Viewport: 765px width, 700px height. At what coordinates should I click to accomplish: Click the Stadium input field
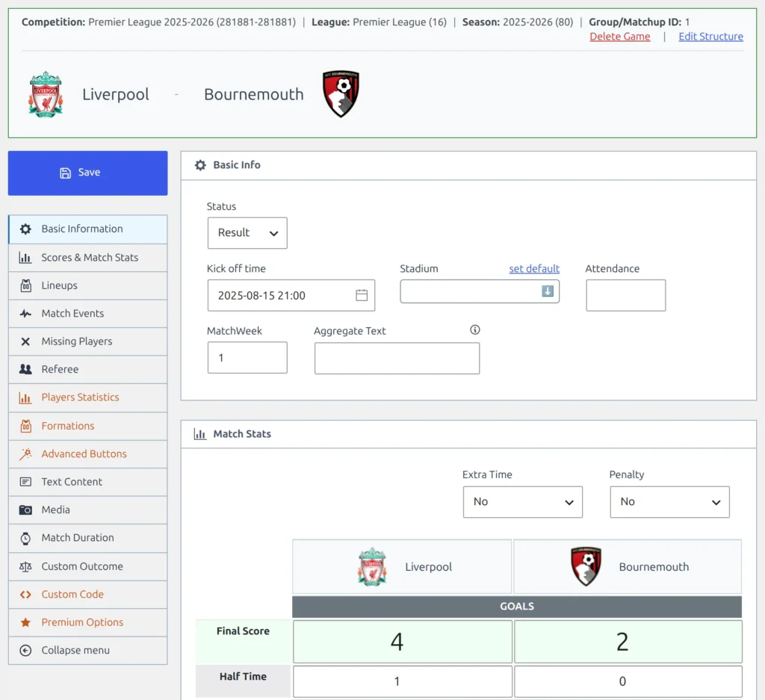[x=480, y=291]
